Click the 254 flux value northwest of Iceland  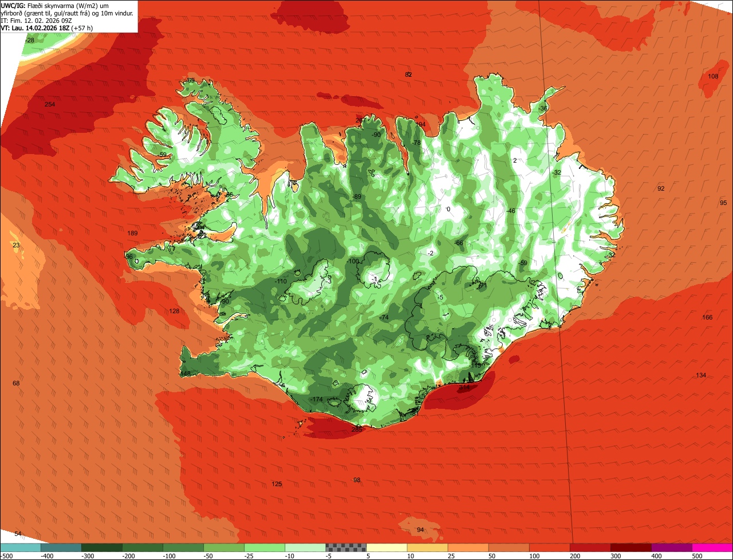pyautogui.click(x=50, y=104)
